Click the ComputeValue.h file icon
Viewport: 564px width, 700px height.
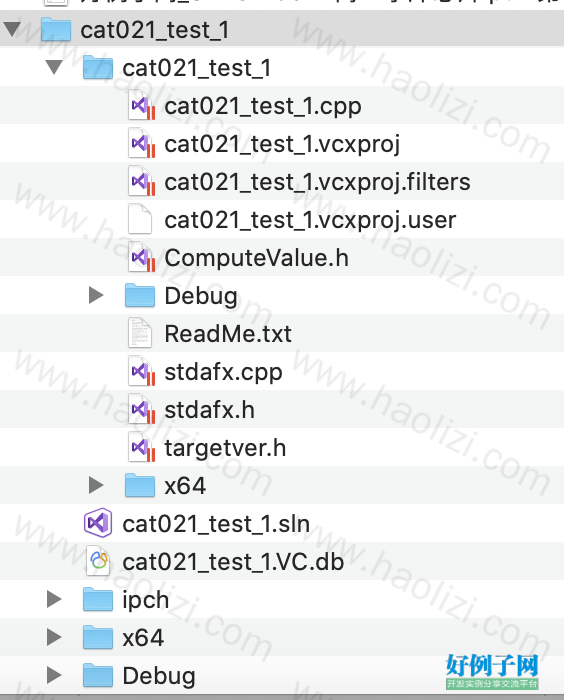(141, 257)
